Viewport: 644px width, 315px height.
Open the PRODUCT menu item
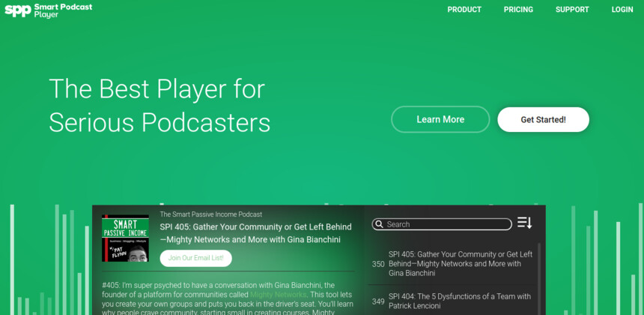click(464, 10)
